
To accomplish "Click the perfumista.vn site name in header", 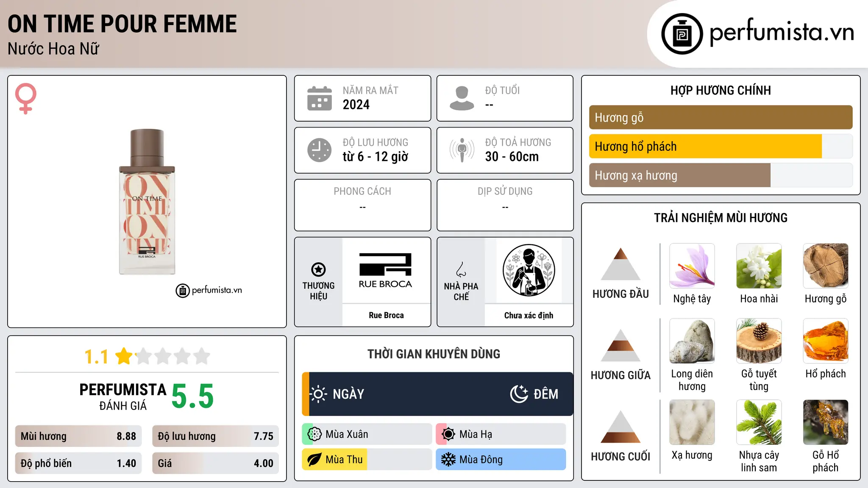I will (x=782, y=32).
